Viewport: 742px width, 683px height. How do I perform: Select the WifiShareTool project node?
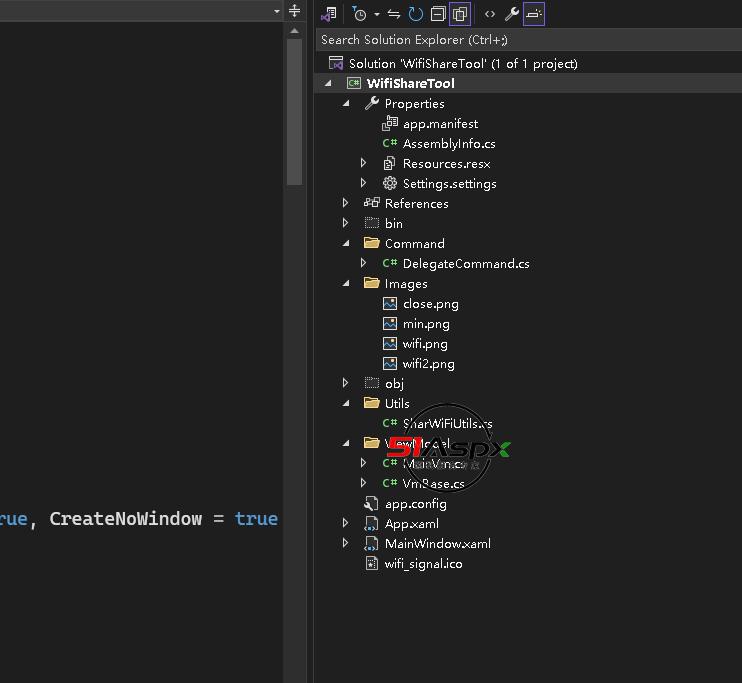410,83
